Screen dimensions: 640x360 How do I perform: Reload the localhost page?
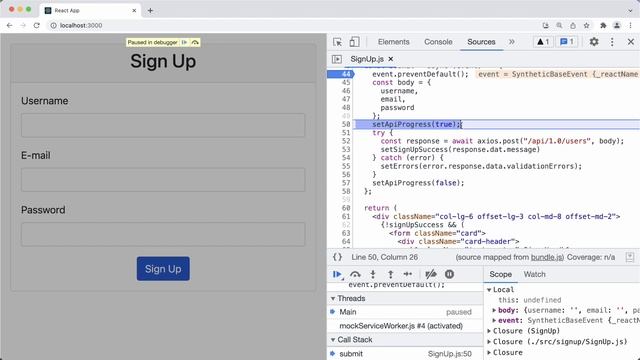37,25
